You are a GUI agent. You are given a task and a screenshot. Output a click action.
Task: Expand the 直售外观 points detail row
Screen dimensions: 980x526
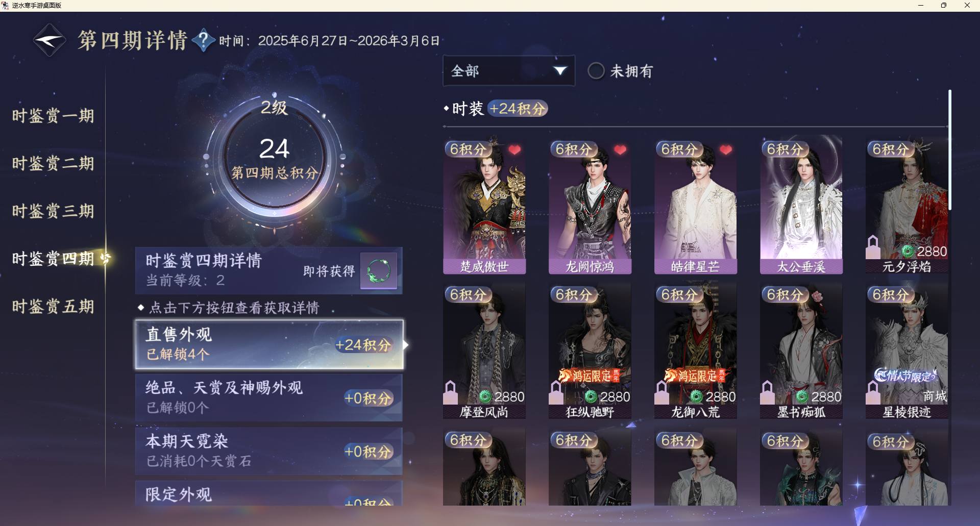click(x=269, y=344)
